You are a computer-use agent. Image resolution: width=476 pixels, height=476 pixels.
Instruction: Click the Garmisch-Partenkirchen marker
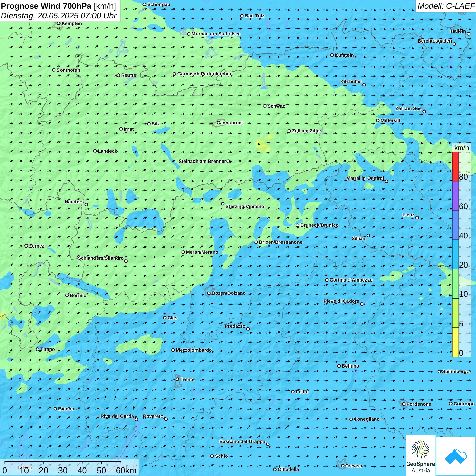(175, 74)
